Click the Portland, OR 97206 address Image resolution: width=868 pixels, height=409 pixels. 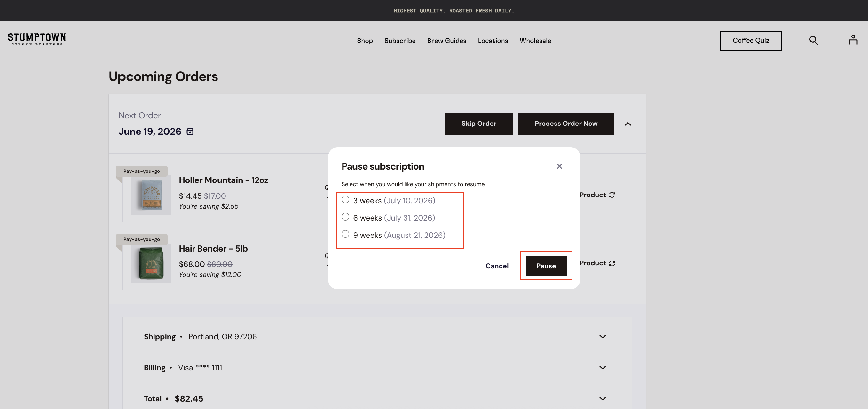pyautogui.click(x=222, y=336)
